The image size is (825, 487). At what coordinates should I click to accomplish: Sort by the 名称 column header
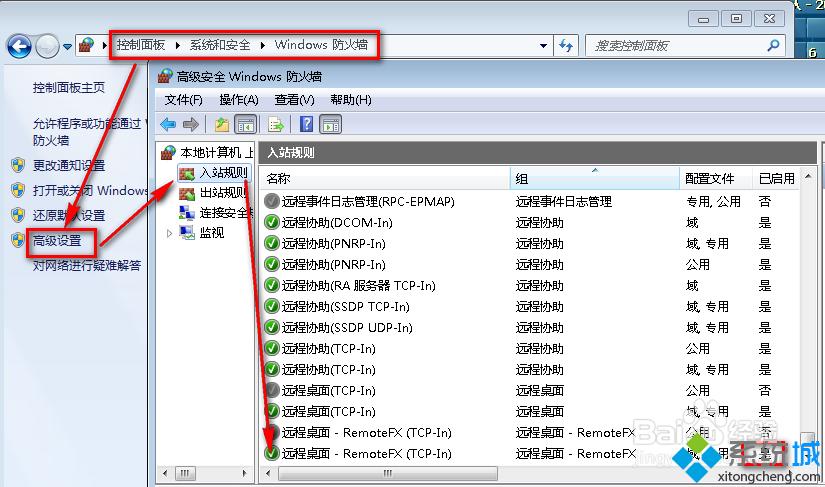pos(386,179)
